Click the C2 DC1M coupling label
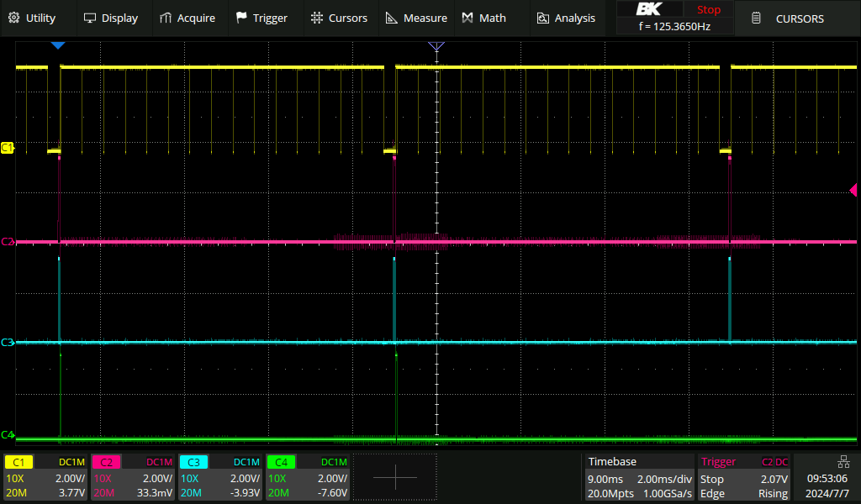 pos(159,462)
